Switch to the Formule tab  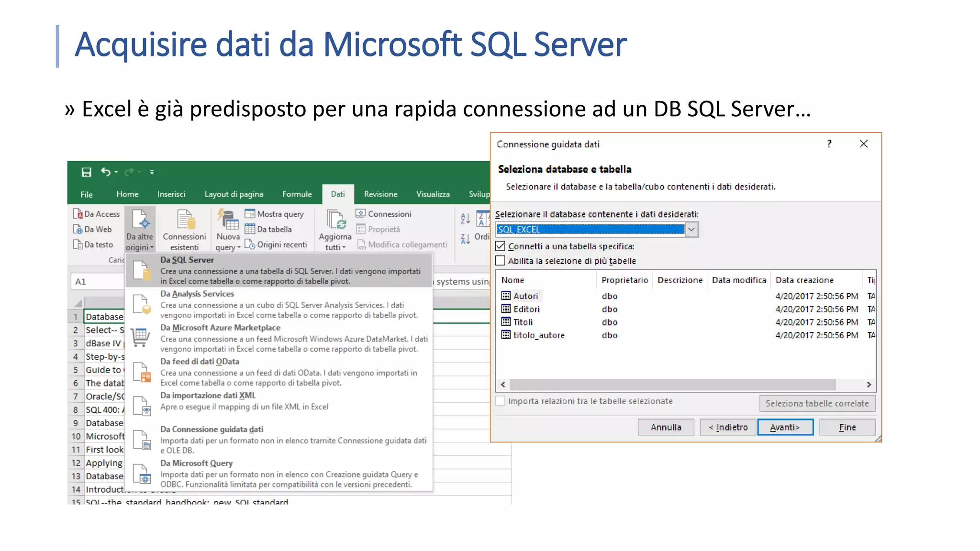(297, 194)
